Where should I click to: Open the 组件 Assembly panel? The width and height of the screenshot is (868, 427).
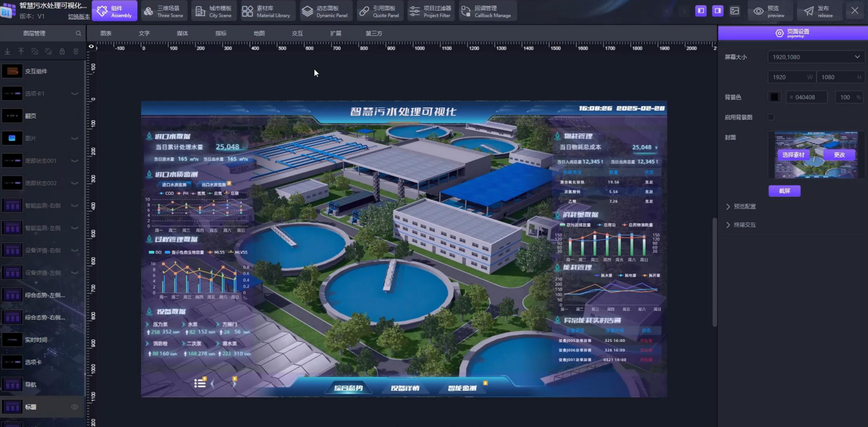pyautogui.click(x=114, y=11)
